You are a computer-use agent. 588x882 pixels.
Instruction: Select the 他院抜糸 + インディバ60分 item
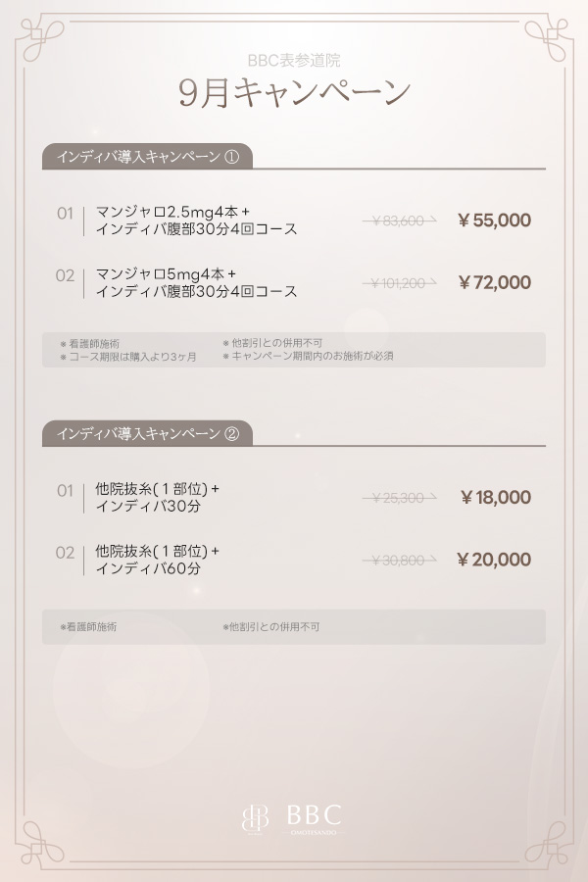(x=157, y=560)
